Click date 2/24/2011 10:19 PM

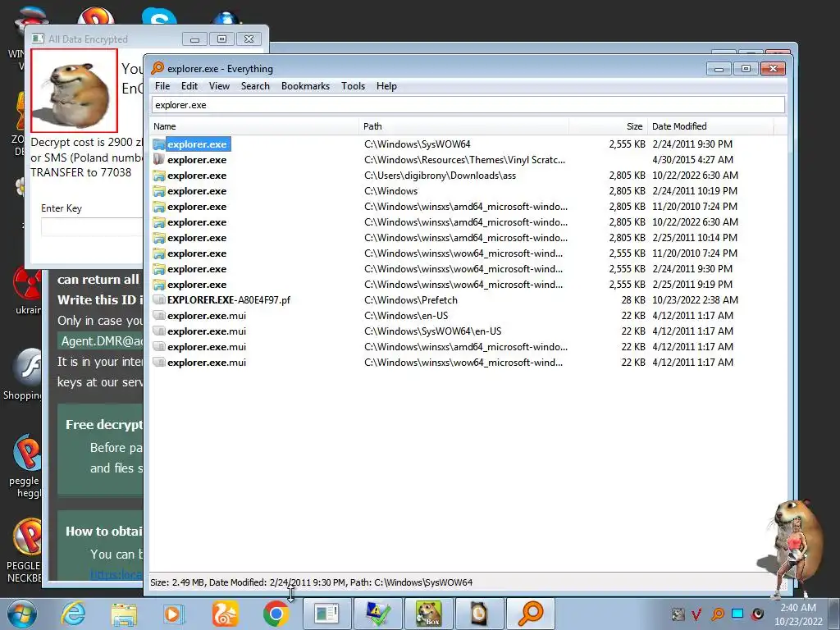695,191
